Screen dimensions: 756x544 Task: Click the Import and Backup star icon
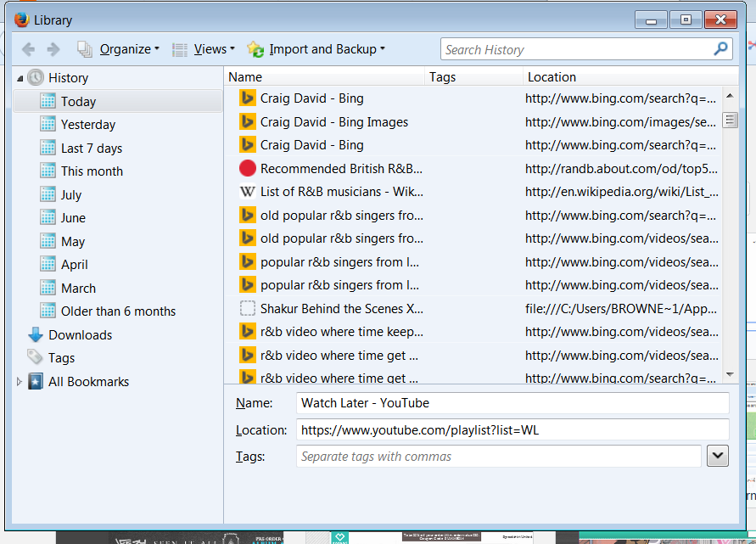255,49
